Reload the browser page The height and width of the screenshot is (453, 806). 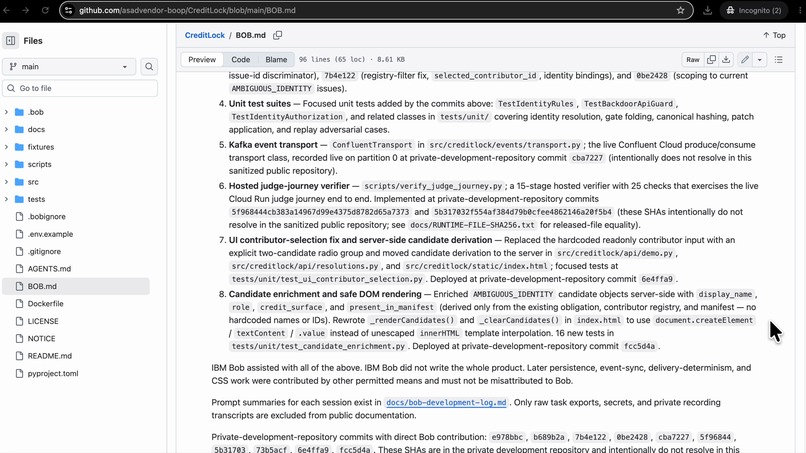45,10
